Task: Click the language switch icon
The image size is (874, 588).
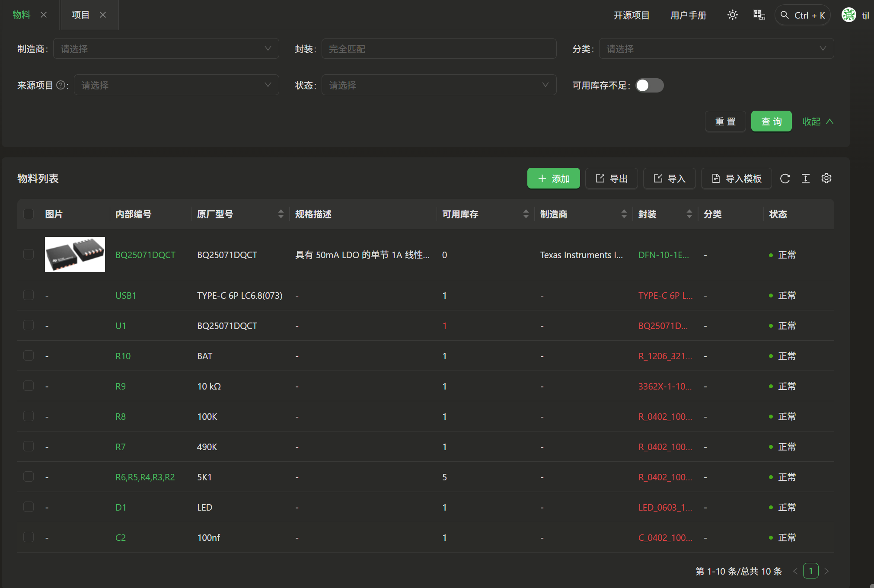Action: (759, 15)
